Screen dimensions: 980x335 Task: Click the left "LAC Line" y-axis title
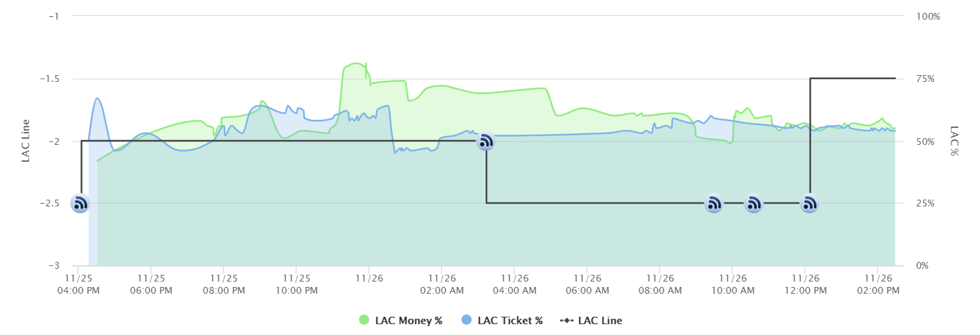point(27,141)
